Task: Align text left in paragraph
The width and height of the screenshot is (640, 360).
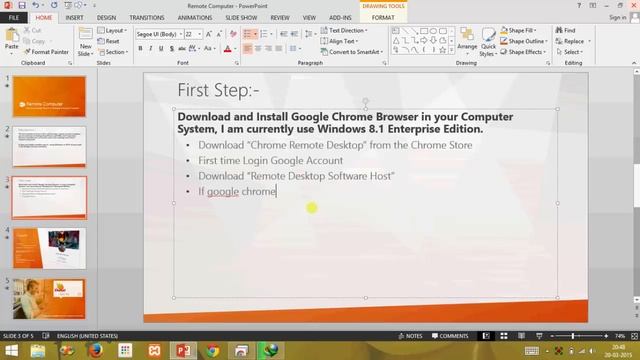Action: [247, 49]
